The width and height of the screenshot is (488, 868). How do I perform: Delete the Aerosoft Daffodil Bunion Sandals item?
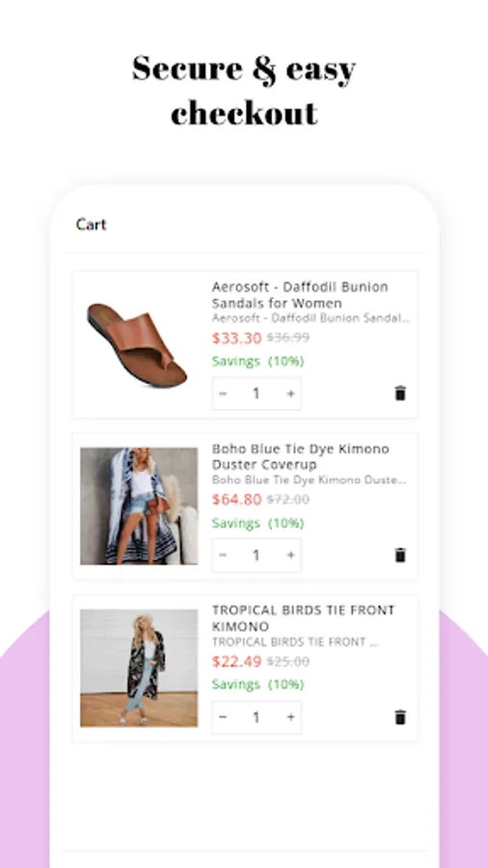pos(400,393)
